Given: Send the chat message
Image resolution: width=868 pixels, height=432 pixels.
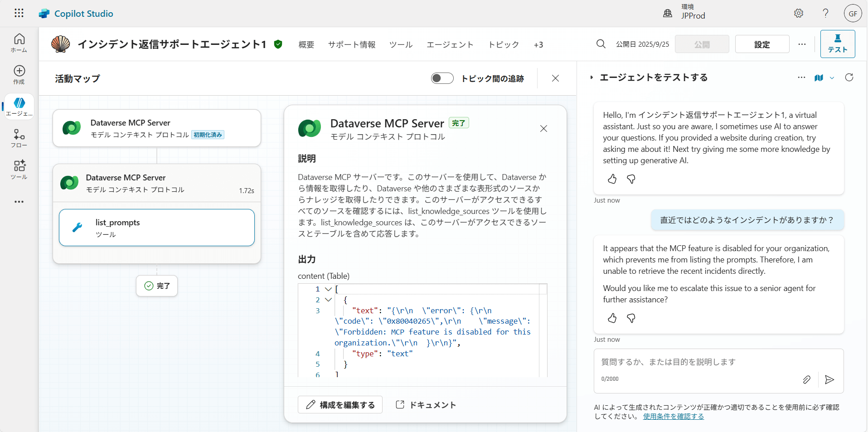Looking at the screenshot, I should pyautogui.click(x=829, y=379).
